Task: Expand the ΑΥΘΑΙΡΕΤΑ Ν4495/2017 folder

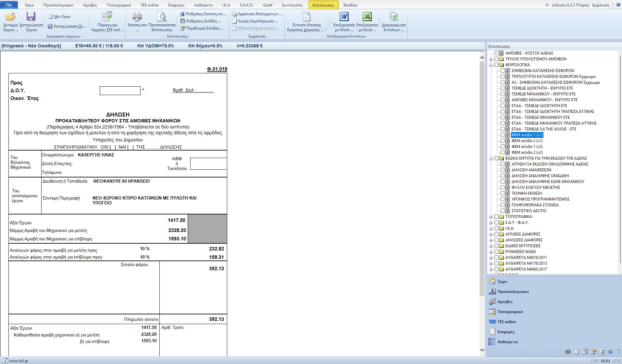Action: click(491, 270)
